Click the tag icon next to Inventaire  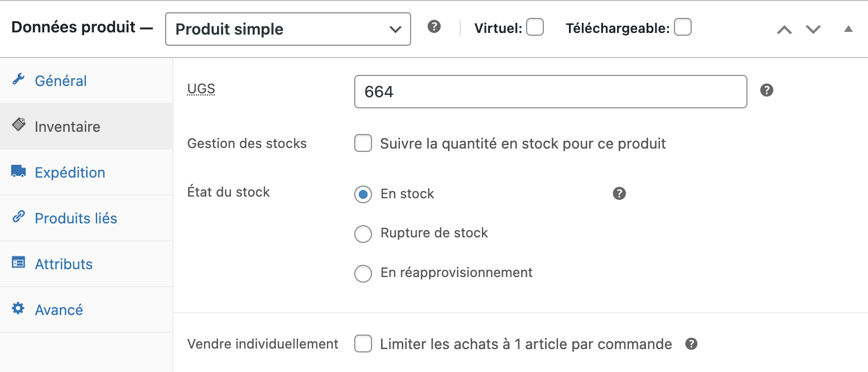pyautogui.click(x=18, y=126)
